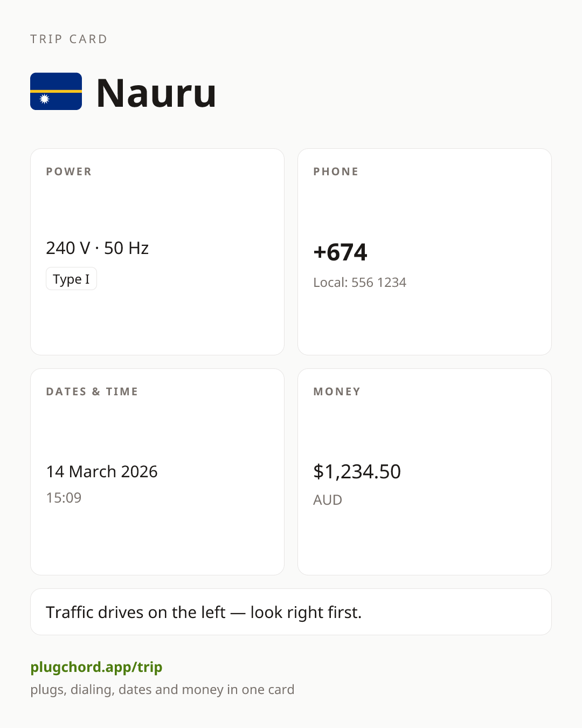Image resolution: width=582 pixels, height=728 pixels.
Task: Click the +674 dialing code
Action: (x=340, y=252)
